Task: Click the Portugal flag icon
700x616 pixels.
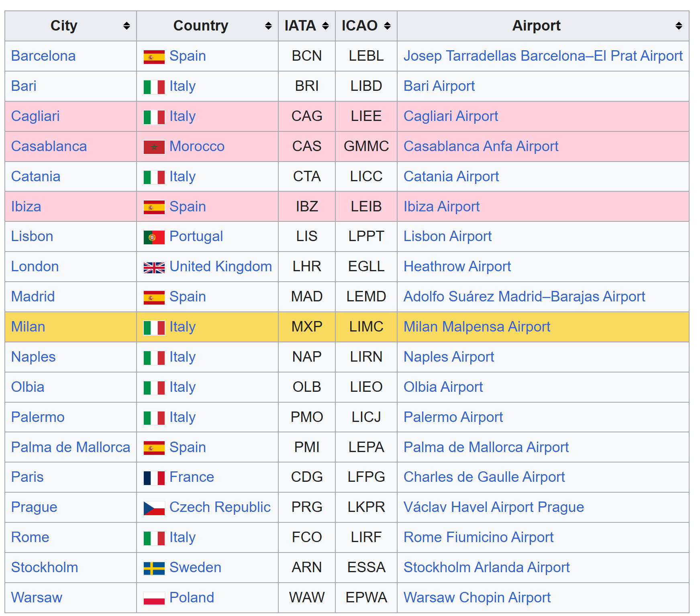Action: coord(154,237)
